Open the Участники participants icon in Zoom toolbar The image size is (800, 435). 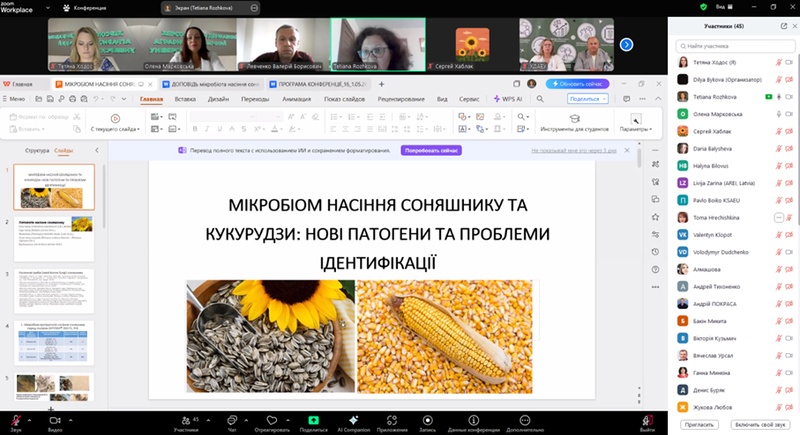tap(186, 420)
